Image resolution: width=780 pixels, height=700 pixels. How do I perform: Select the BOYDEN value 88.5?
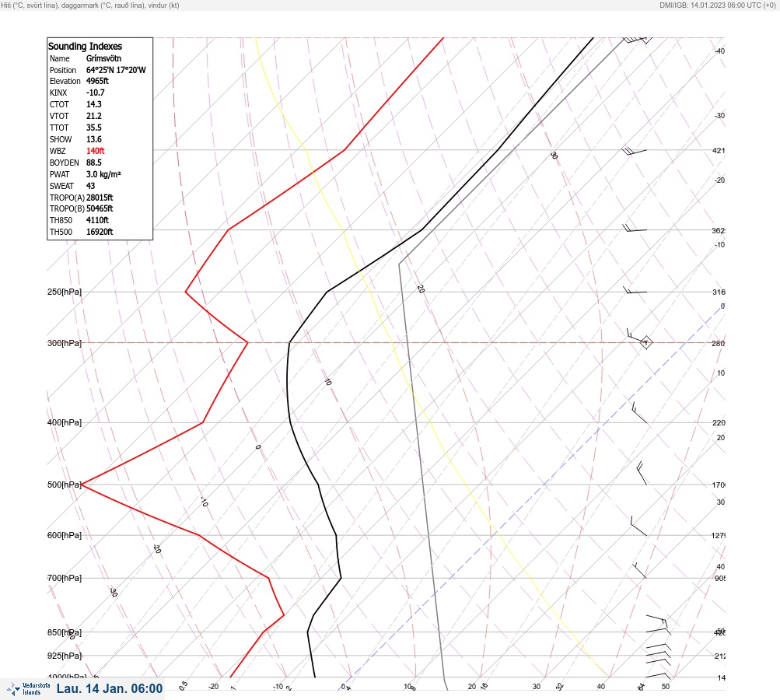[94, 163]
